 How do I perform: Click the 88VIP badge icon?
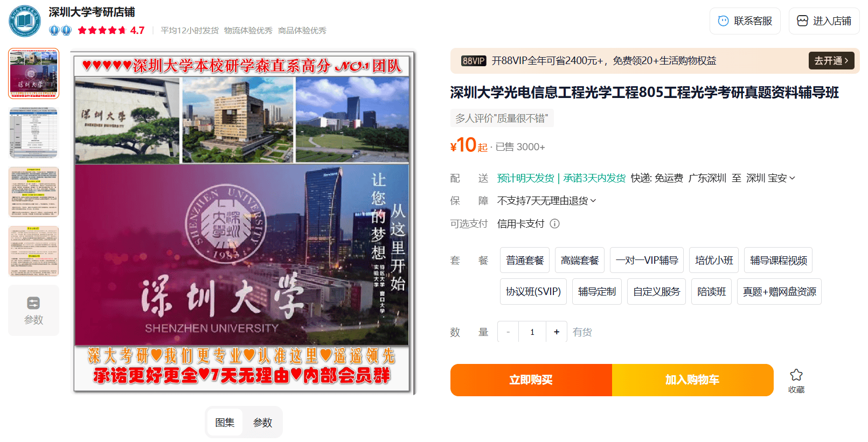[474, 61]
